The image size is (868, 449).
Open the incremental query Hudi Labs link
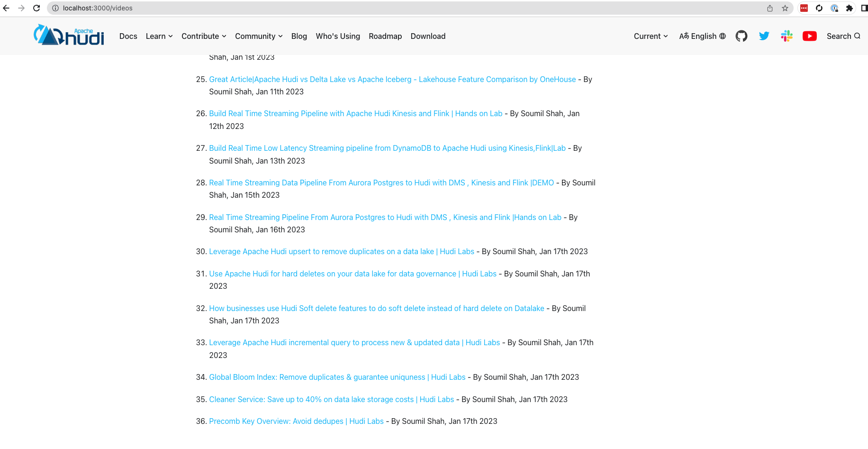tap(354, 342)
